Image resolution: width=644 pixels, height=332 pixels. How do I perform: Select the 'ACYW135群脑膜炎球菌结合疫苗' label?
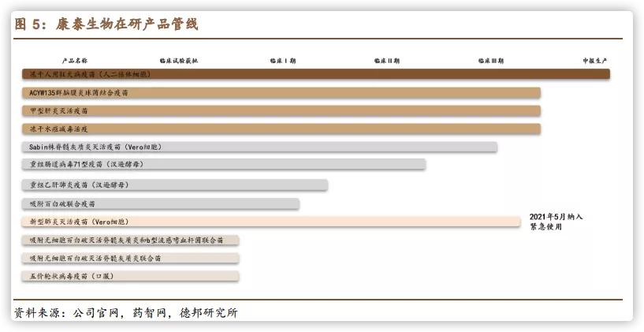79,93
